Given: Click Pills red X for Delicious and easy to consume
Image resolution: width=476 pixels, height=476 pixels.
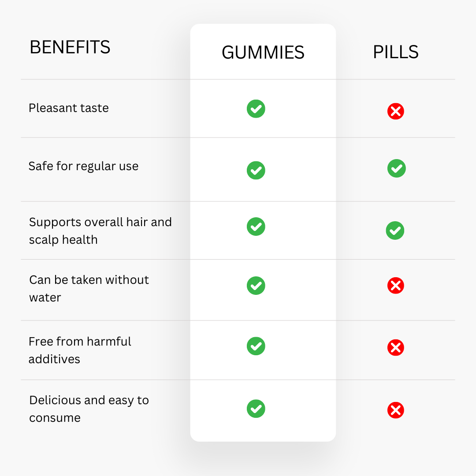Looking at the screenshot, I should 395,410.
